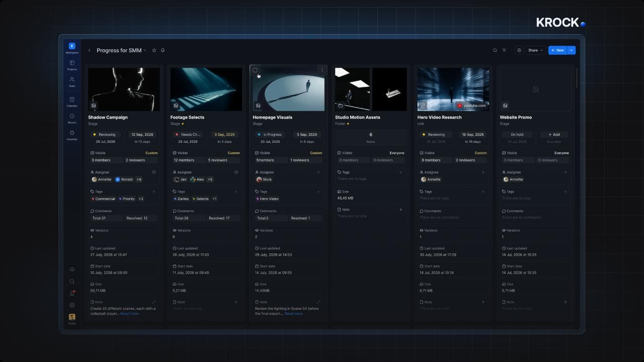Add a note to Studio Motion Assets card
644x362 pixels.
click(x=401, y=210)
